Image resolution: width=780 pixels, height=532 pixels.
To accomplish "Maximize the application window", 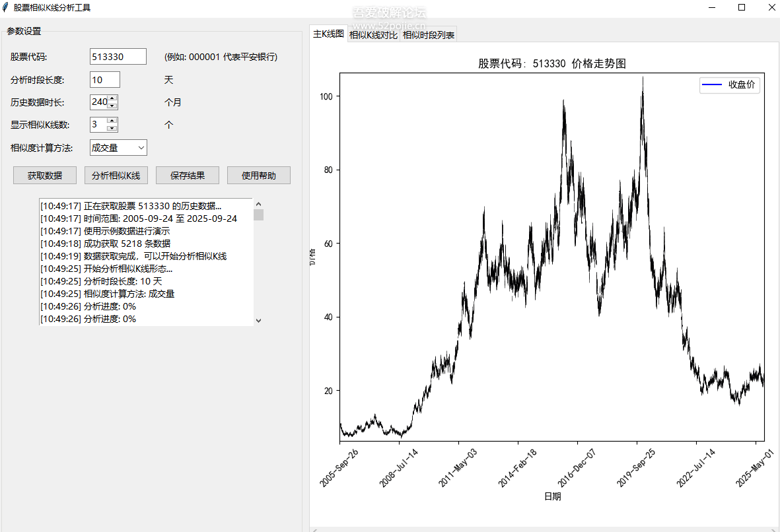I will point(741,7).
